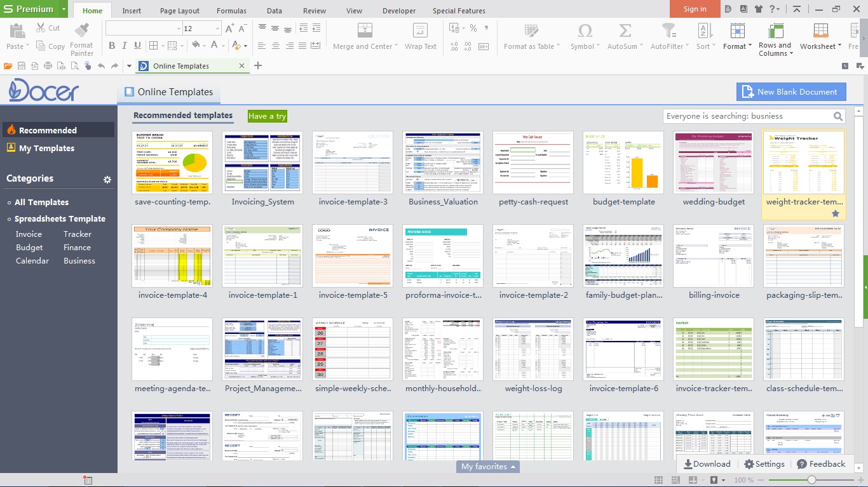
Task: Click the Symbol omega icon
Action: pos(585,30)
